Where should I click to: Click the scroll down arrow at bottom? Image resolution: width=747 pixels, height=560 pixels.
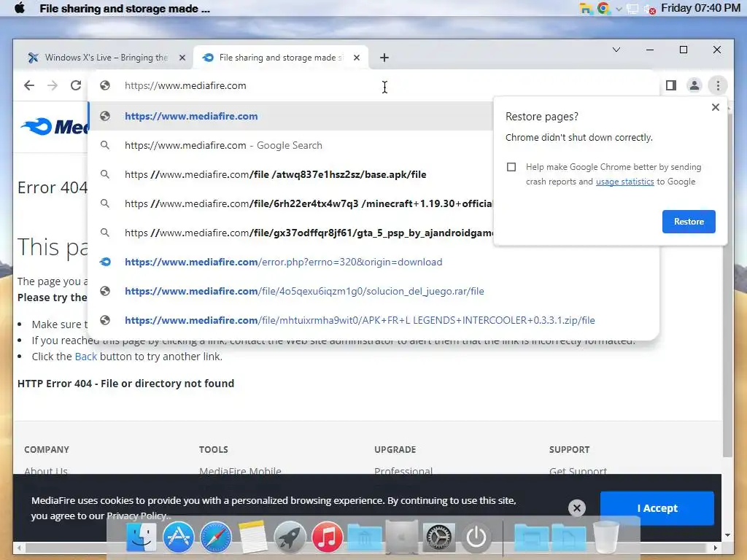click(x=727, y=534)
